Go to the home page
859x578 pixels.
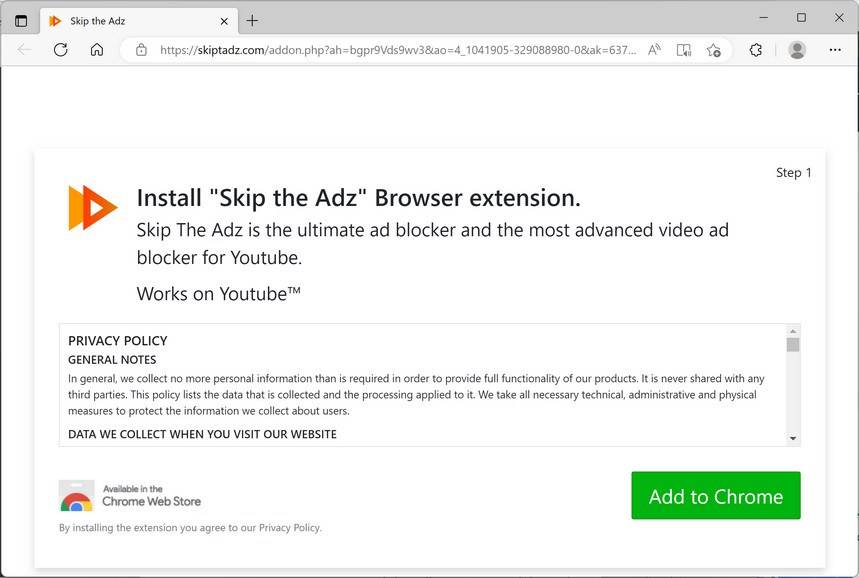coord(97,50)
